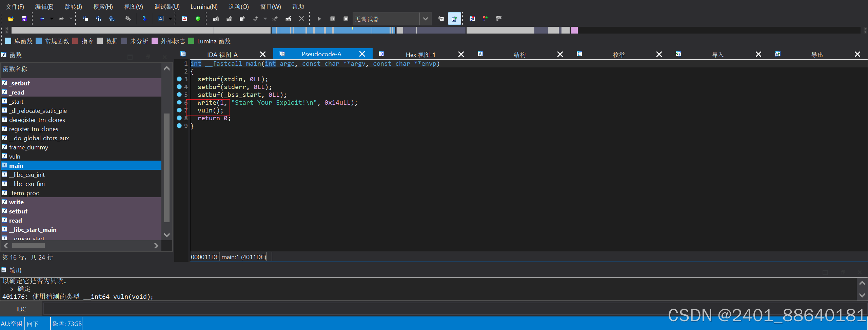The height and width of the screenshot is (330, 868).
Task: Click the vuln() call in pseudocode
Action: pyautogui.click(x=210, y=110)
